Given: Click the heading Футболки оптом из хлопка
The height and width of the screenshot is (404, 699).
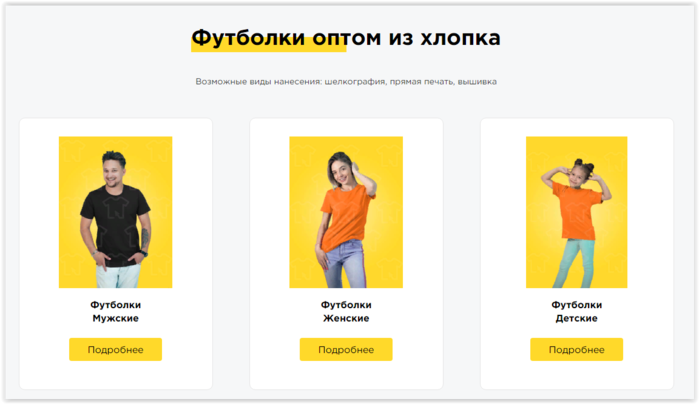Looking at the screenshot, I should [x=346, y=38].
